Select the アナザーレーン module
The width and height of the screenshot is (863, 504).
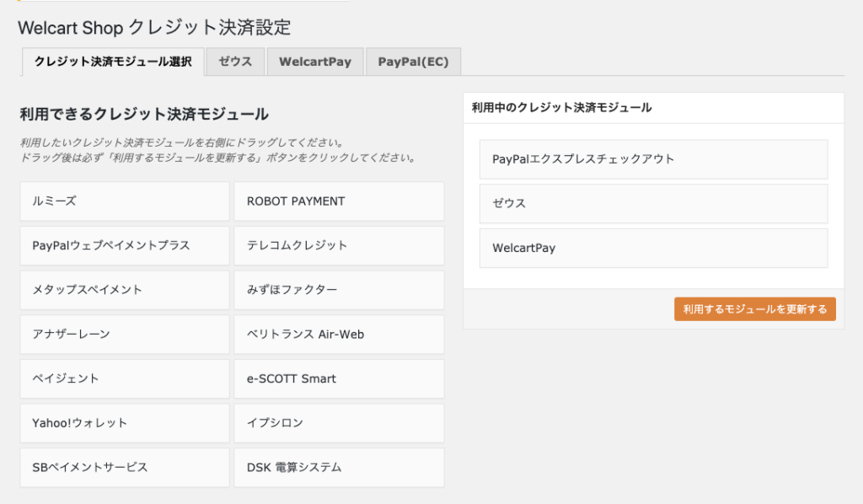point(125,335)
